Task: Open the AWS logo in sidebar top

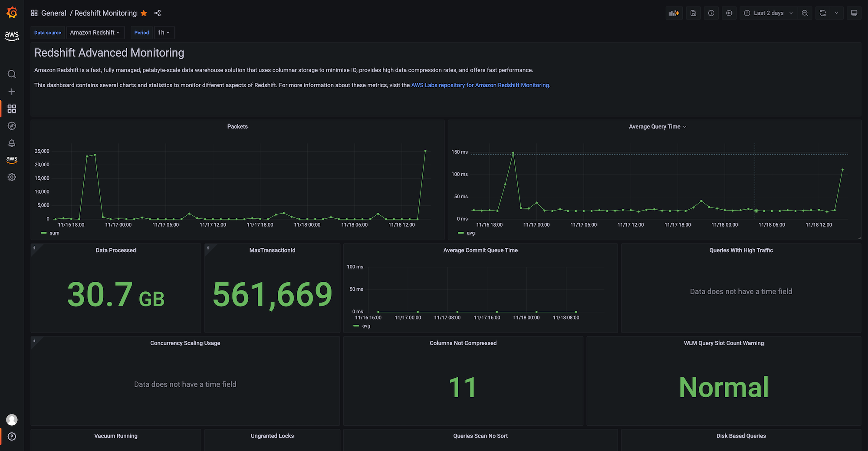Action: [12, 36]
